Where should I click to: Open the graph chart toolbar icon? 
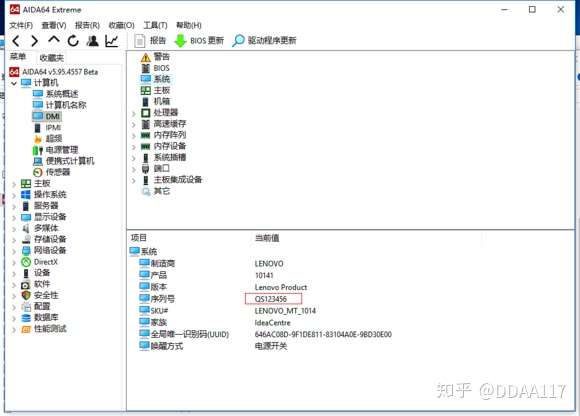[112, 41]
